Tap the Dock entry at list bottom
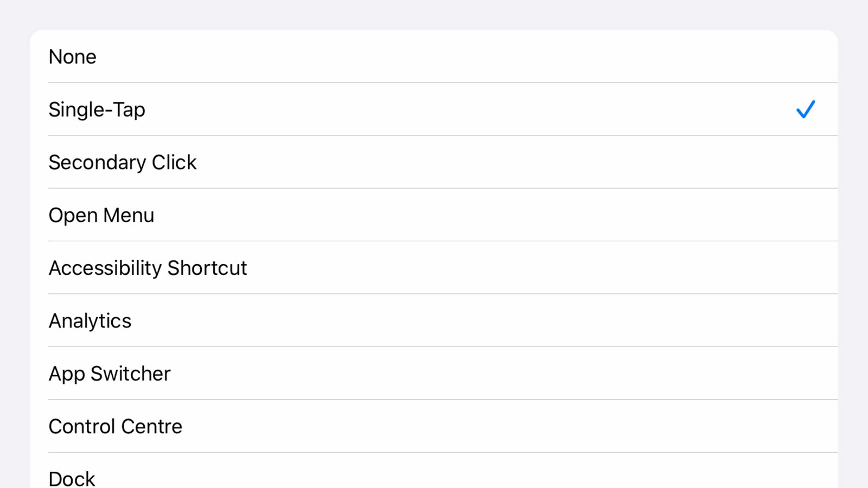 [x=434, y=471]
